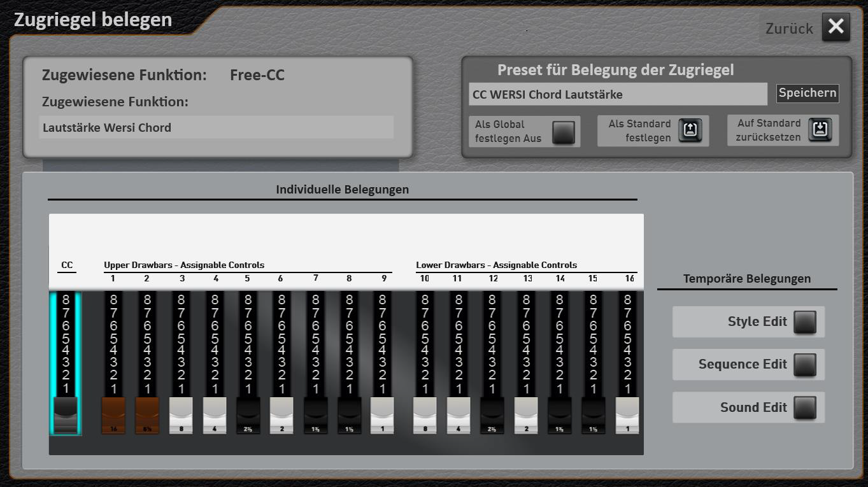Toggle 'Als Global festlegen' switch

(x=564, y=132)
